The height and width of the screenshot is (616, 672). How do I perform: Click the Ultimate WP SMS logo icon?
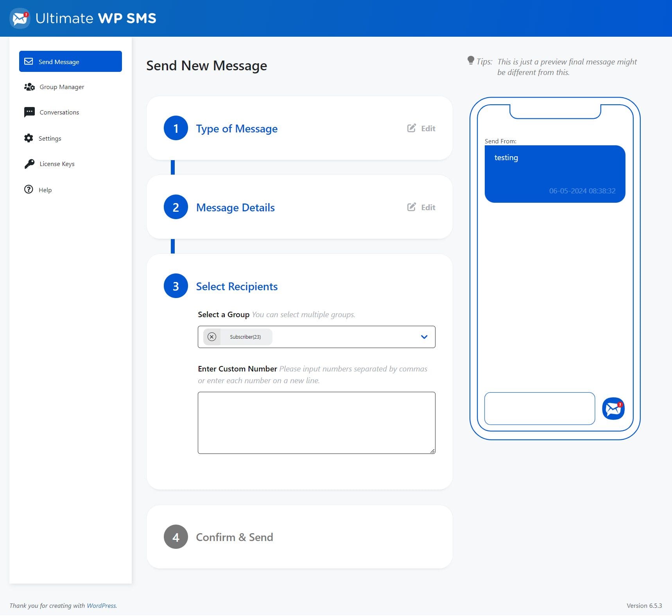pyautogui.click(x=20, y=18)
